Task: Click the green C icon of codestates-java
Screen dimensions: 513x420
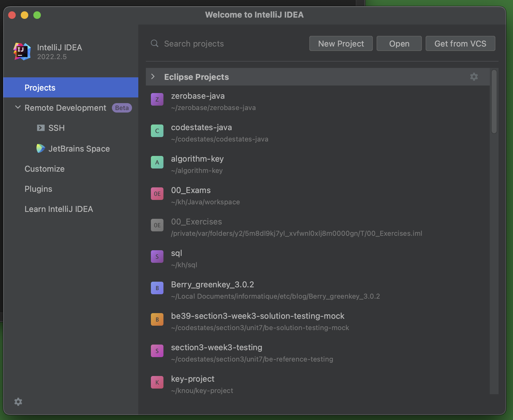Action: click(157, 131)
